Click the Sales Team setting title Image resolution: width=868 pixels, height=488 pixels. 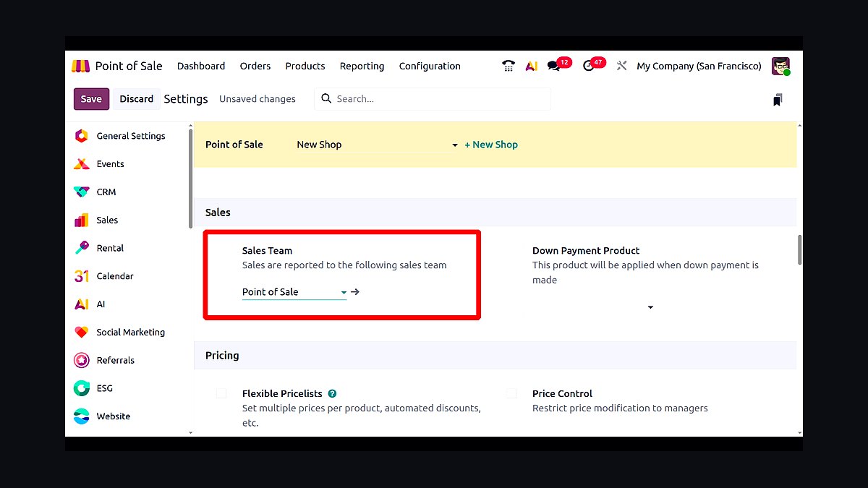point(267,251)
